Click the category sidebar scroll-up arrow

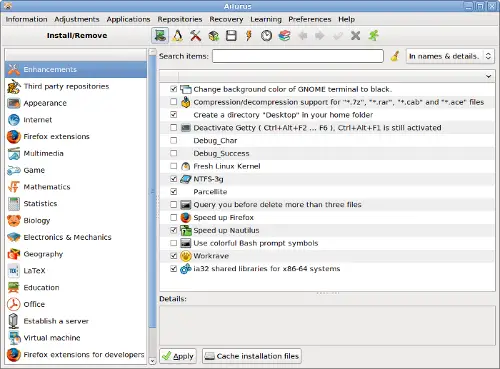click(152, 52)
